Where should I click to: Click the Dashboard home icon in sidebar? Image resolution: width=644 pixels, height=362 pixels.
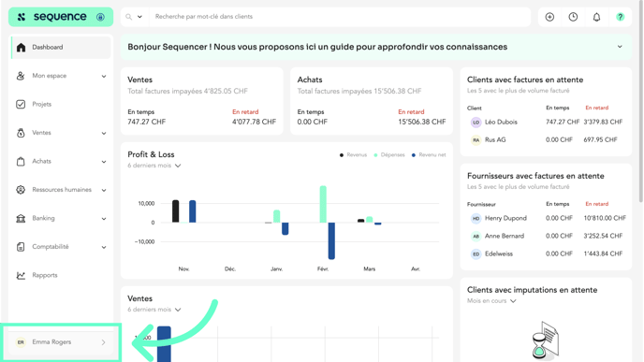point(21,47)
